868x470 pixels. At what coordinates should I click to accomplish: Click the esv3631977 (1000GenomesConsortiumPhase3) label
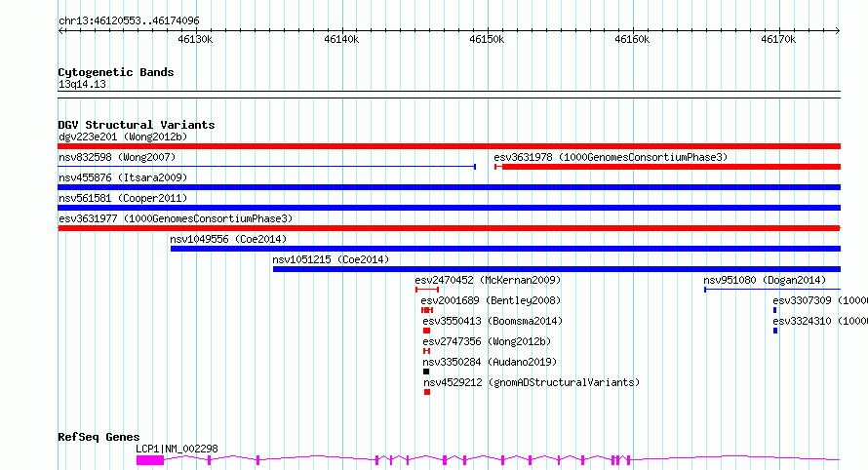pyautogui.click(x=176, y=218)
